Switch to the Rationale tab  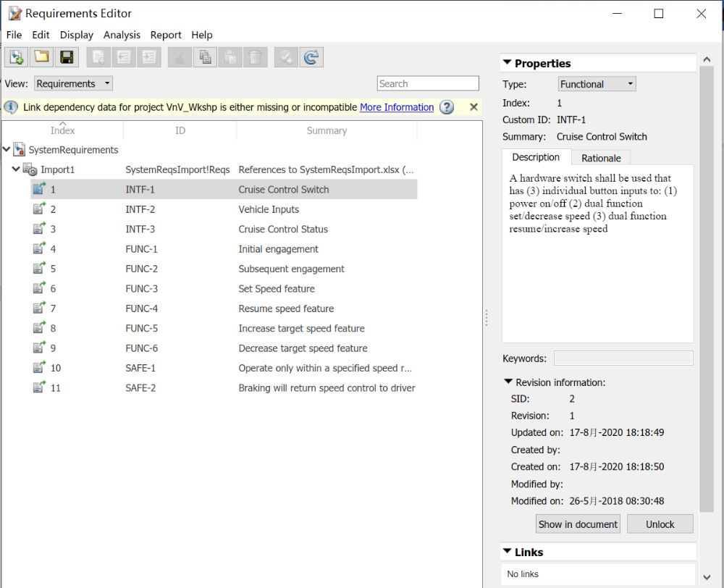point(601,158)
